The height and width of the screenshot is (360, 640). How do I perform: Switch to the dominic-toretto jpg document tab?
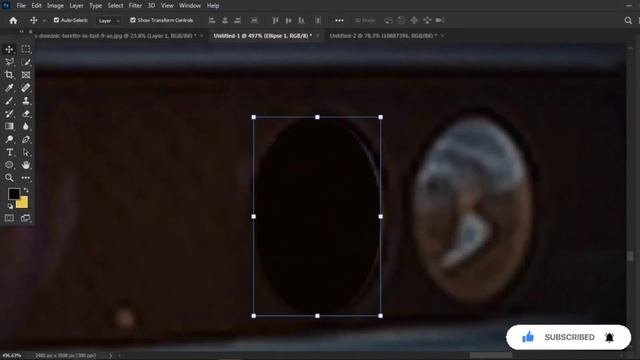coord(115,36)
